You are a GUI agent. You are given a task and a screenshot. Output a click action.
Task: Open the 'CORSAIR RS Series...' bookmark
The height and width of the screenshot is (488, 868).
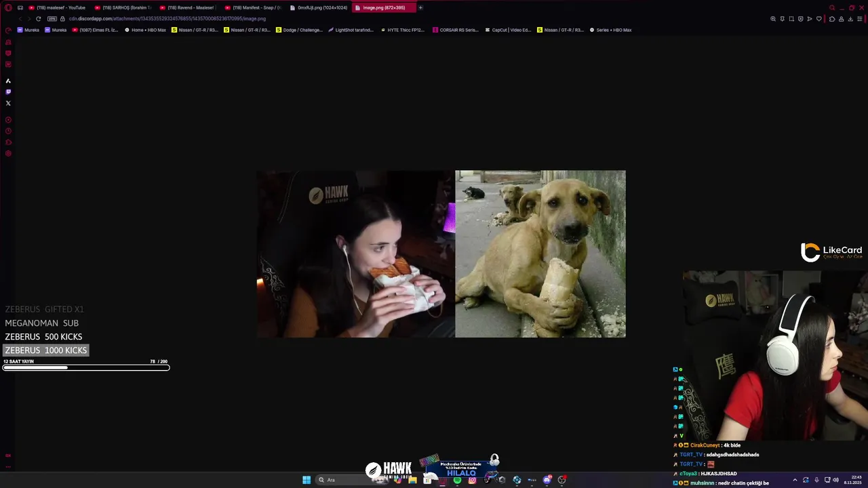(455, 30)
